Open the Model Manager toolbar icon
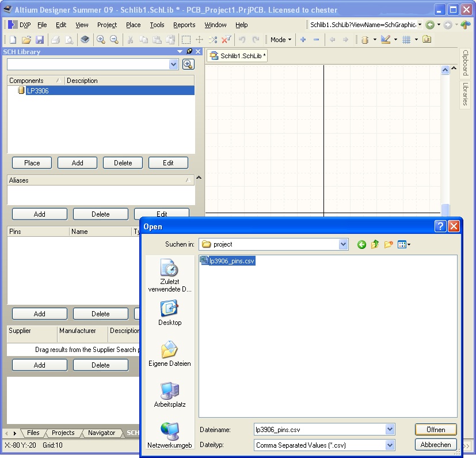 click(x=427, y=39)
